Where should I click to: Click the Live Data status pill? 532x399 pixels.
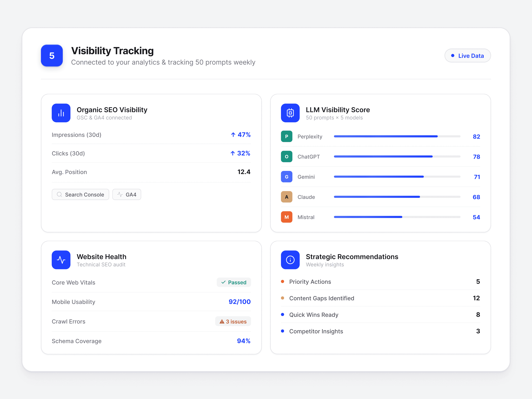tap(467, 56)
